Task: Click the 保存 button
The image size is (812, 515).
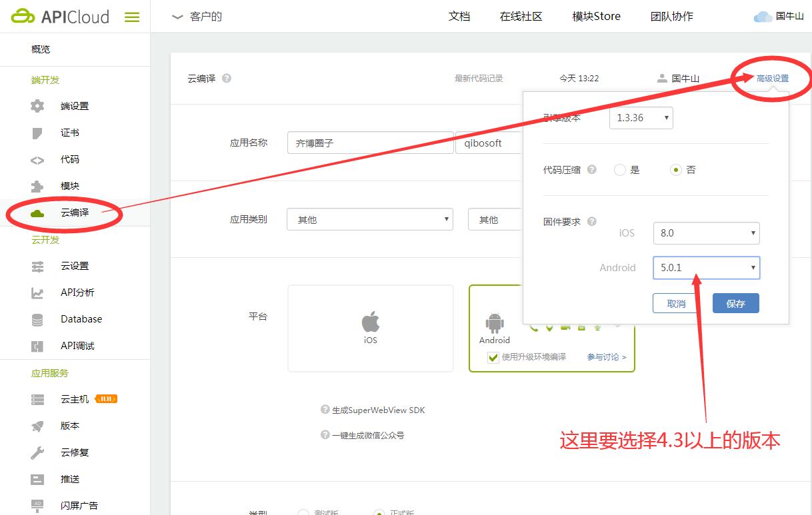Action: [735, 304]
